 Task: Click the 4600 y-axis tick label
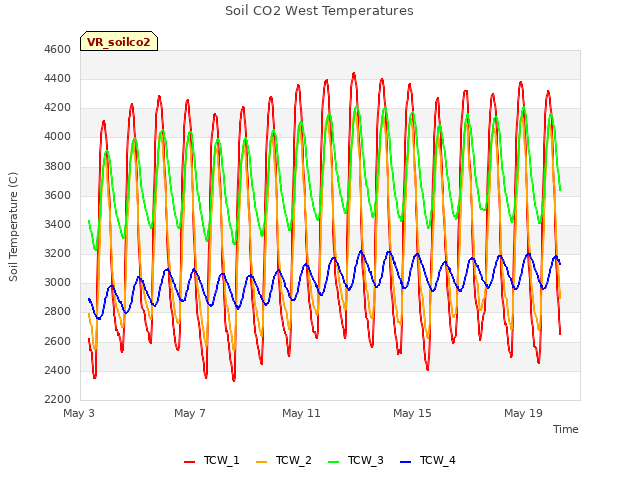[58, 49]
